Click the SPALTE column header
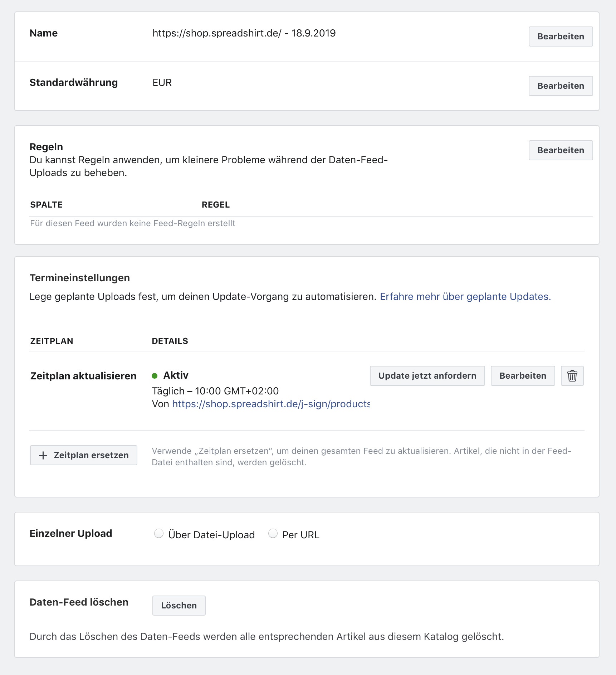The height and width of the screenshot is (675, 616). coord(47,205)
